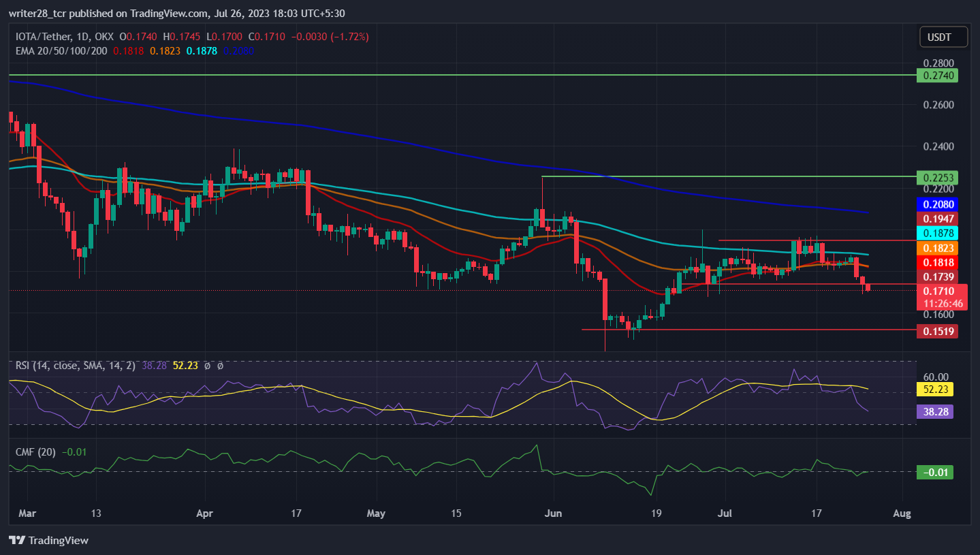Viewport: 980px width, 555px height.
Task: Select the green horizontal ray at 0.2253
Action: [x=729, y=176]
